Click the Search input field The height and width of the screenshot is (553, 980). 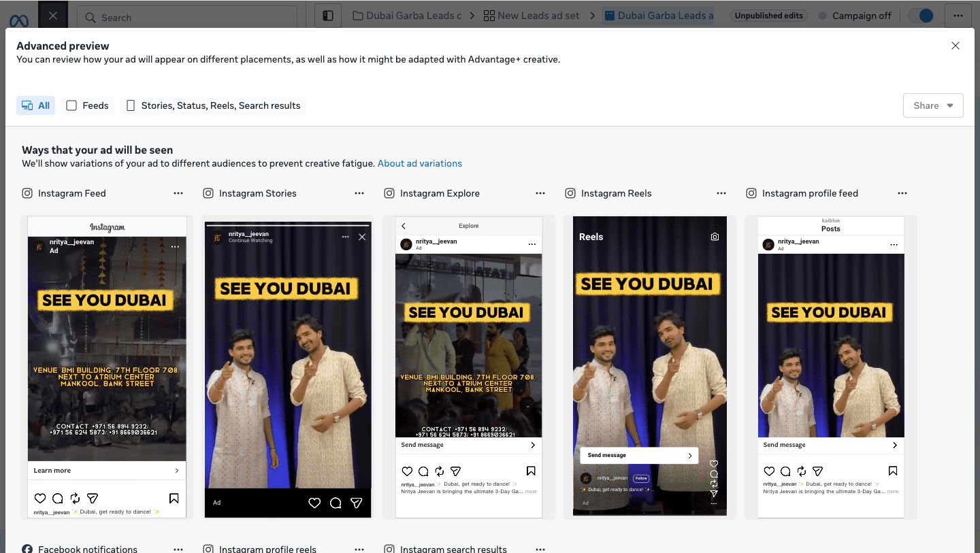pos(187,17)
